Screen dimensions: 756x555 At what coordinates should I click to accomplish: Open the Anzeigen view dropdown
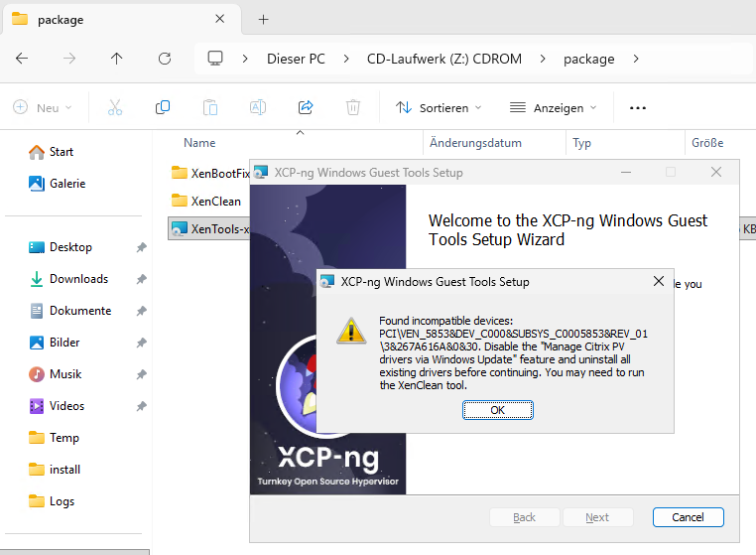[x=553, y=107]
